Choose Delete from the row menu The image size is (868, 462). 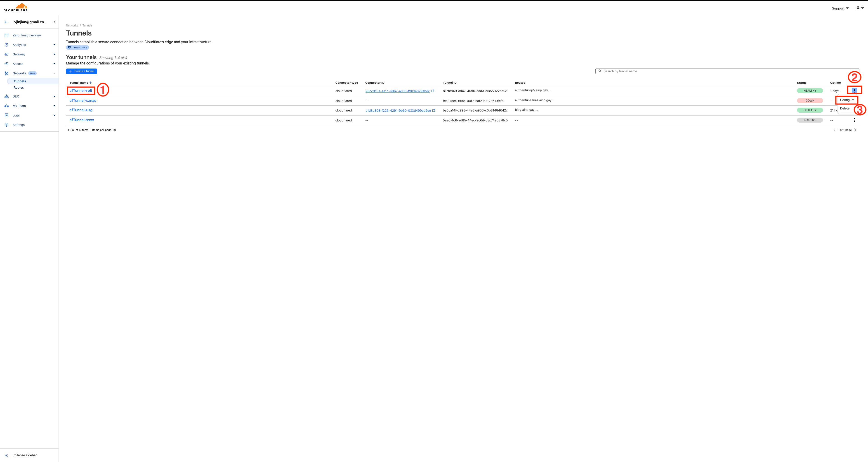[844, 109]
